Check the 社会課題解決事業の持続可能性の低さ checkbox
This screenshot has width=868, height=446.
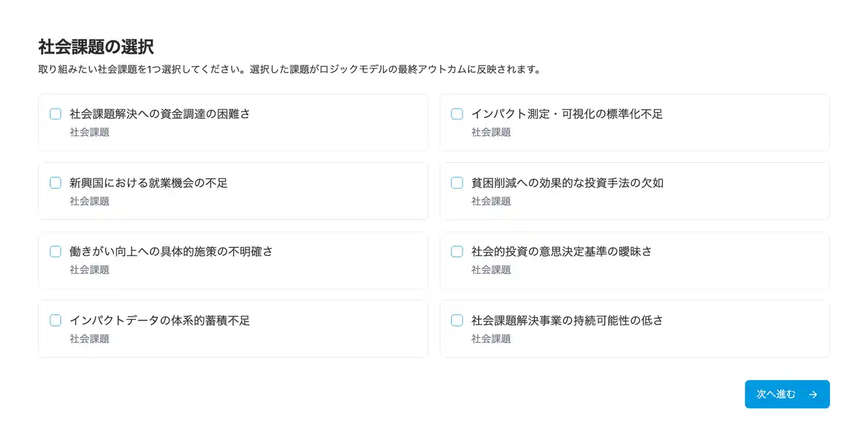456,320
